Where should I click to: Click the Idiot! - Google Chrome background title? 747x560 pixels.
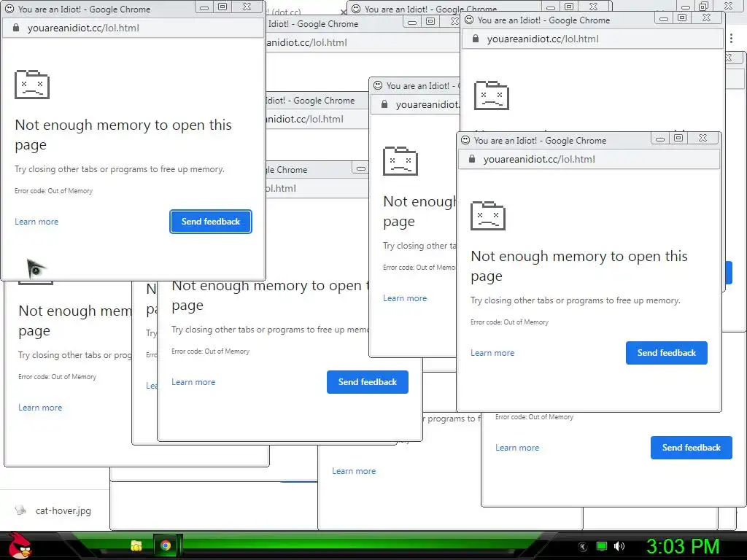point(314,24)
